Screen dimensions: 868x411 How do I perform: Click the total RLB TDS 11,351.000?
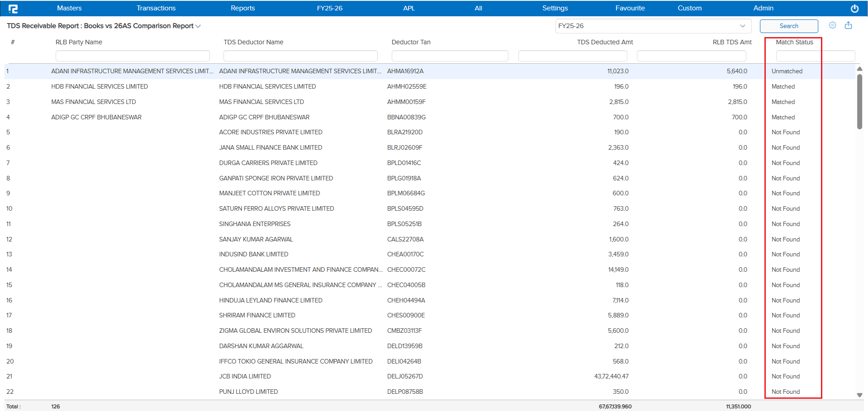pos(738,406)
